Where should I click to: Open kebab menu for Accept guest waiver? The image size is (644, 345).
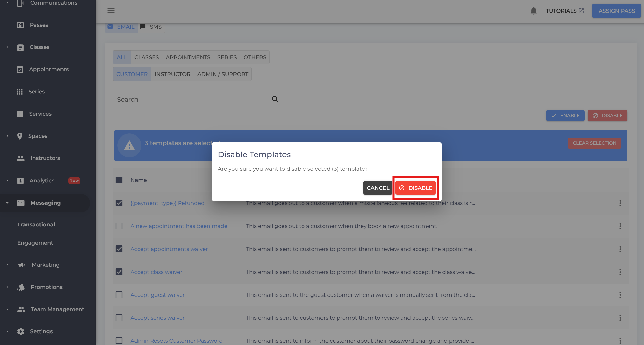click(x=620, y=295)
